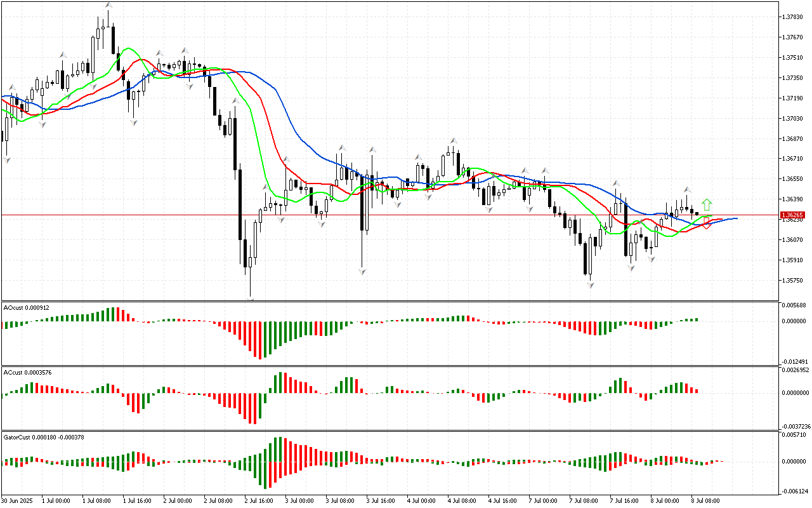
Task: Select down fractal under long wick near 3 Jul 08:00
Action: click(x=362, y=272)
